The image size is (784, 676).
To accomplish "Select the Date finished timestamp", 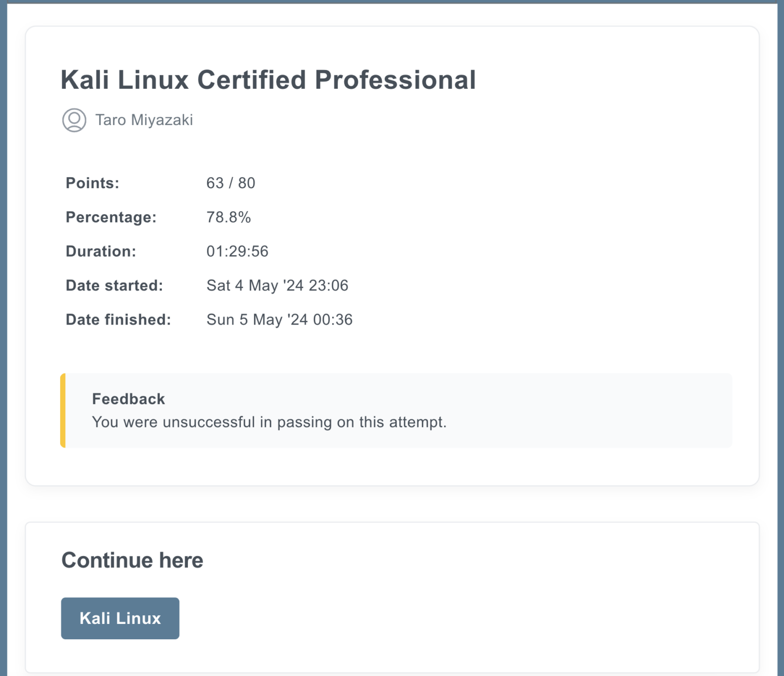I will pyautogui.click(x=280, y=319).
